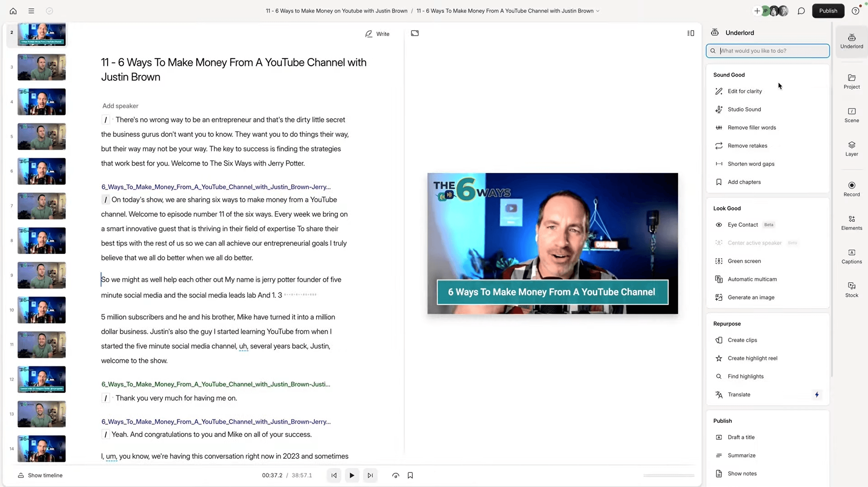Select the Write tool above the transcript
The width and height of the screenshot is (868, 487).
tap(377, 34)
